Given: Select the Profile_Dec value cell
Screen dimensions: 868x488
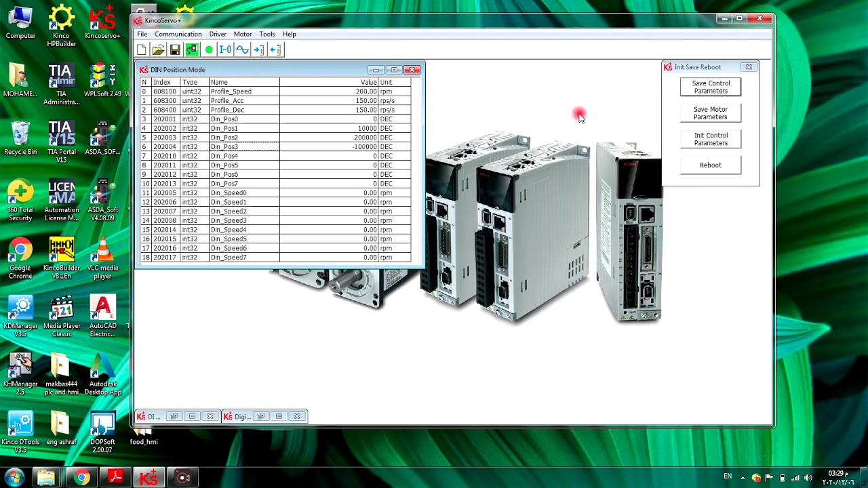Looking at the screenshot, I should tap(328, 110).
